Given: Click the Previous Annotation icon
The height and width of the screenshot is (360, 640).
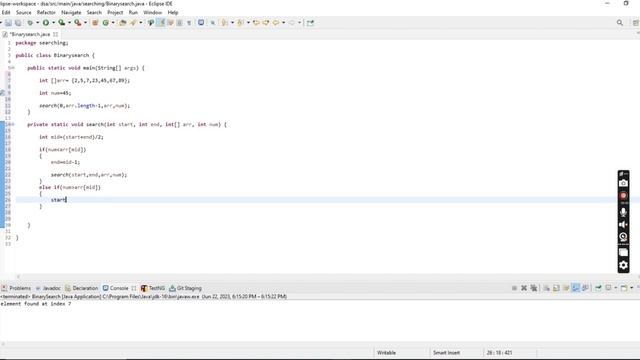Looking at the screenshot, I should tap(240, 23).
